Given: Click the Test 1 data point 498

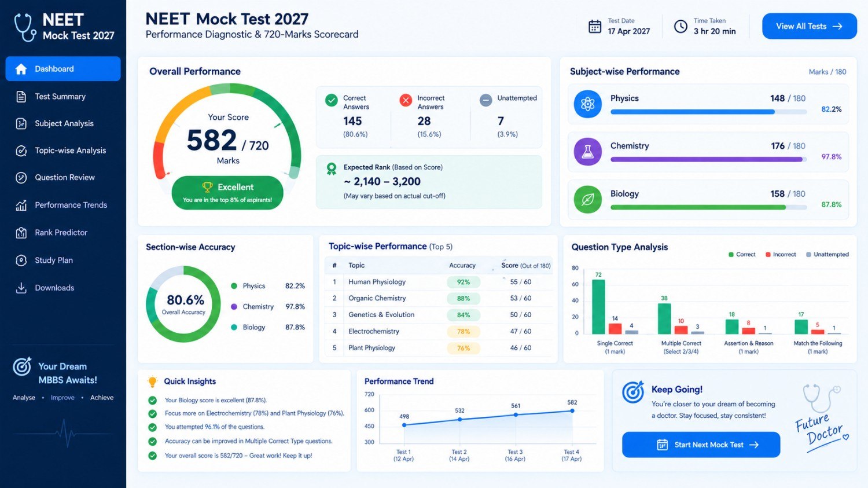Looking at the screenshot, I should click(x=404, y=425).
